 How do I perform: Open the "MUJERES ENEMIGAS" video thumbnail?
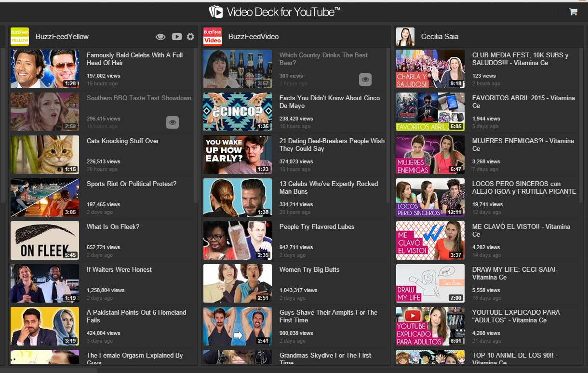click(430, 155)
